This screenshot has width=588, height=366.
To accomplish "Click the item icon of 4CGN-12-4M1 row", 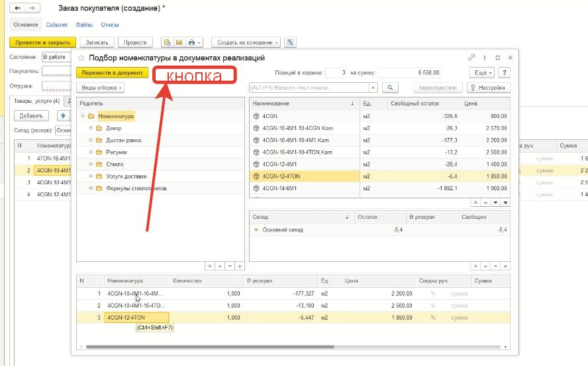I will point(256,164).
